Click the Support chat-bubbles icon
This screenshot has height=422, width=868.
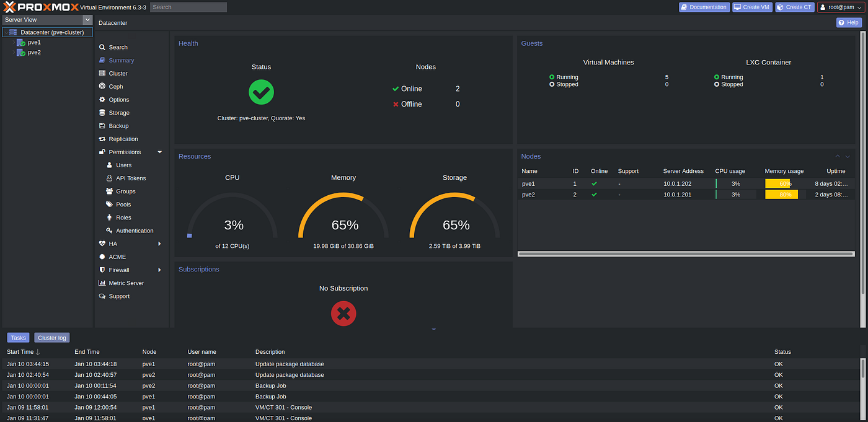102,296
